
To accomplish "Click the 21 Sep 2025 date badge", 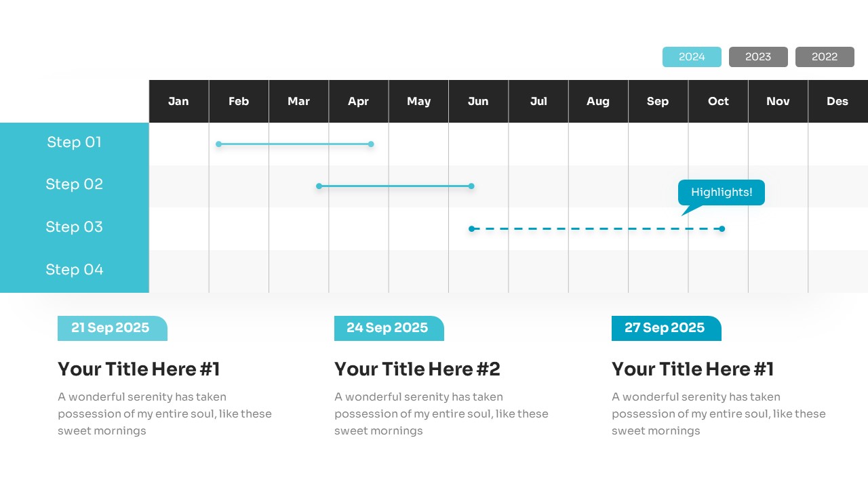I will (x=112, y=328).
